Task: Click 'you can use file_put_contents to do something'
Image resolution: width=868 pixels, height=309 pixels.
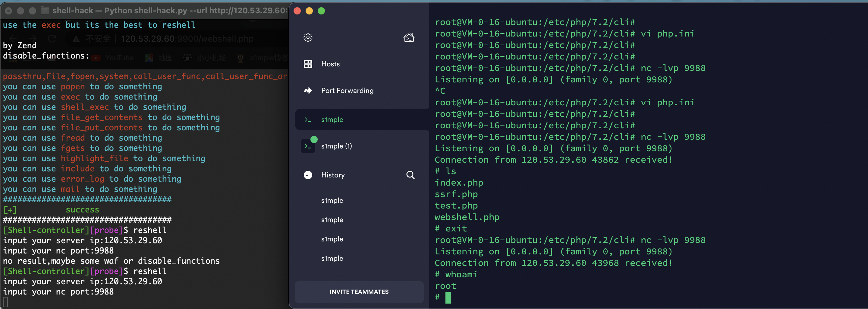Action: point(112,128)
